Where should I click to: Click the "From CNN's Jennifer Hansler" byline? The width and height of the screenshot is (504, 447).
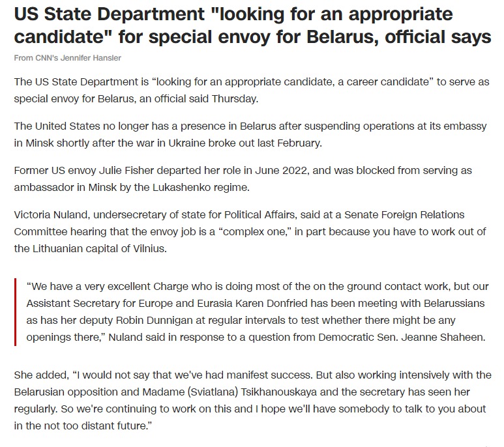point(67,58)
